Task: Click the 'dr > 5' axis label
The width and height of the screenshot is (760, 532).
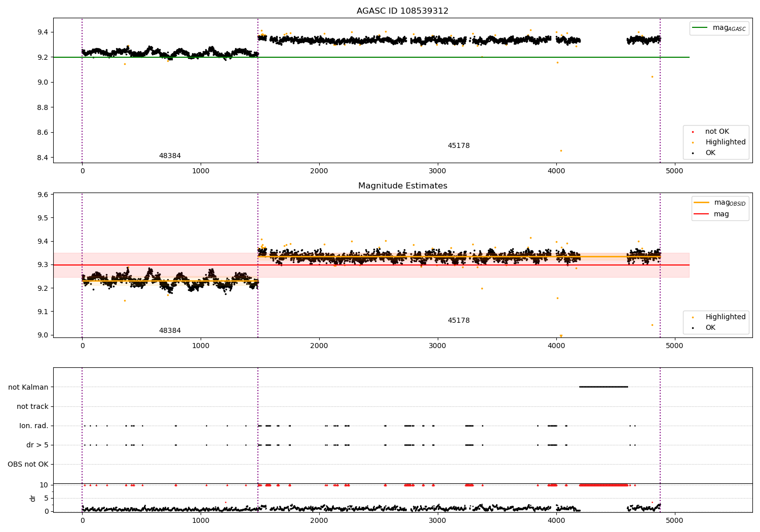Action: coord(37,445)
